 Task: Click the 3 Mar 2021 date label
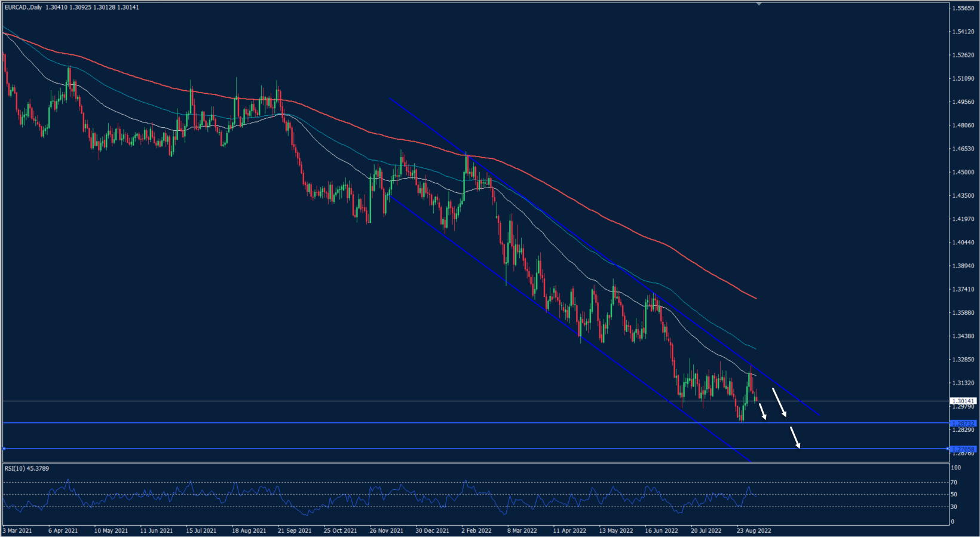coord(18,530)
